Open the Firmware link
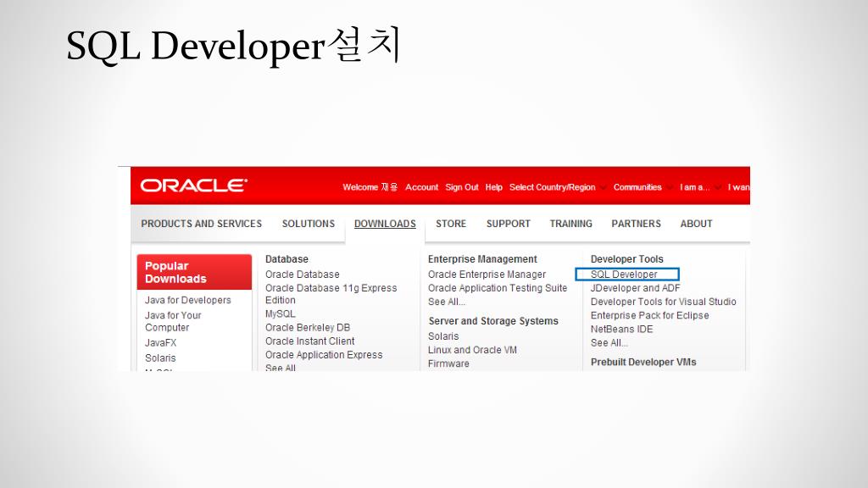 pyautogui.click(x=448, y=363)
